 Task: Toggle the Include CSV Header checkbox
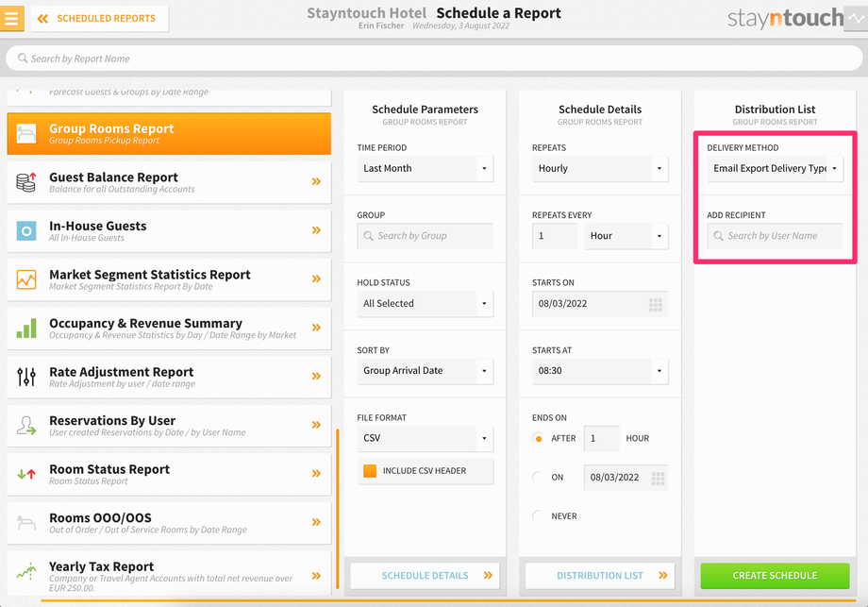(x=370, y=471)
